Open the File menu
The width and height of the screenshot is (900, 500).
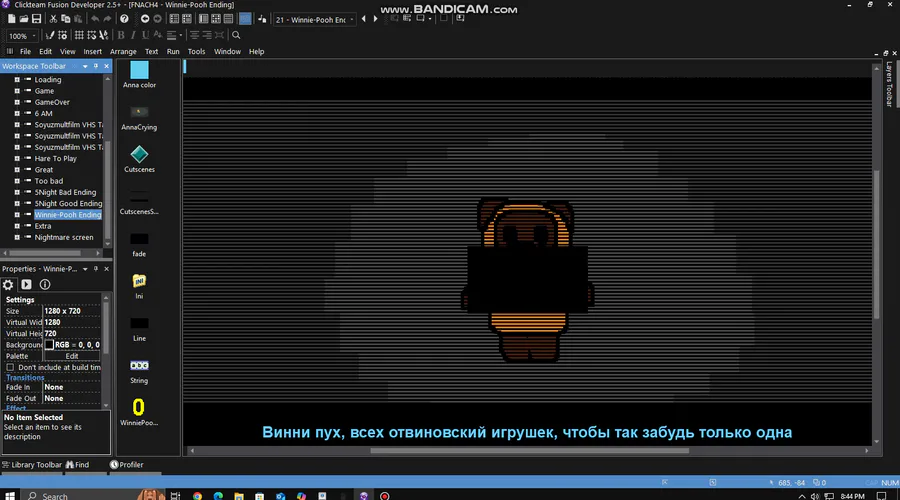tap(25, 52)
